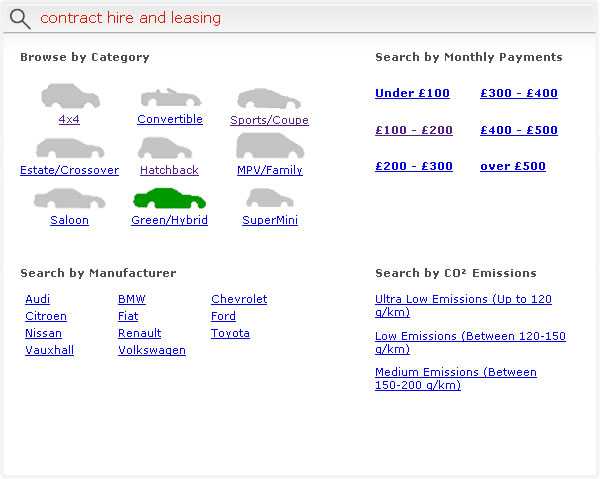The width and height of the screenshot is (600, 479).
Task: Click the Sports/Coupe car silhouette icon
Action: pyautogui.click(x=269, y=99)
